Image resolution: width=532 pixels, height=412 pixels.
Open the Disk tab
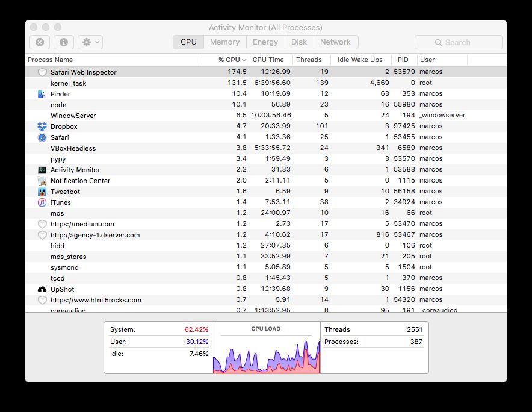point(299,42)
